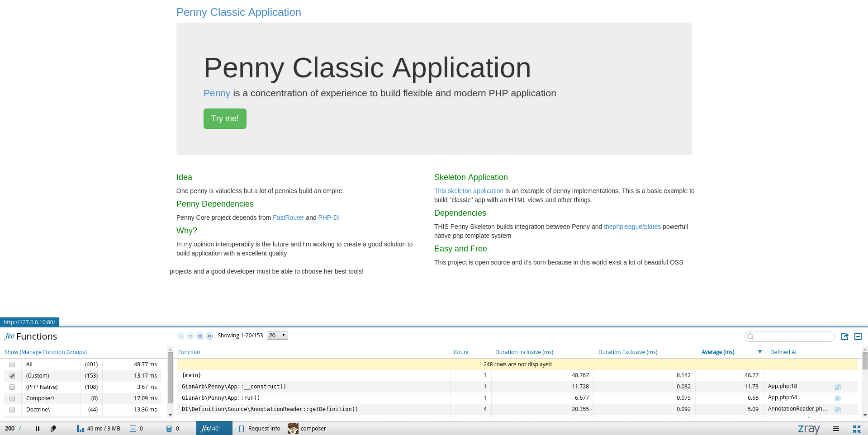Click the Z-Ray minimize arrows icon
Image resolution: width=868 pixels, height=435 pixels.
[857, 429]
